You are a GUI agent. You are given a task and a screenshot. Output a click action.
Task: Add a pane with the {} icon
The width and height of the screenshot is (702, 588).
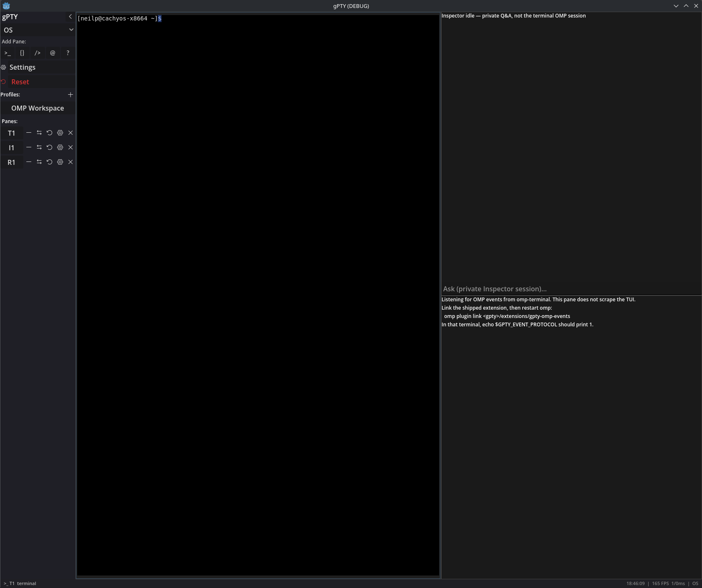pyautogui.click(x=23, y=53)
